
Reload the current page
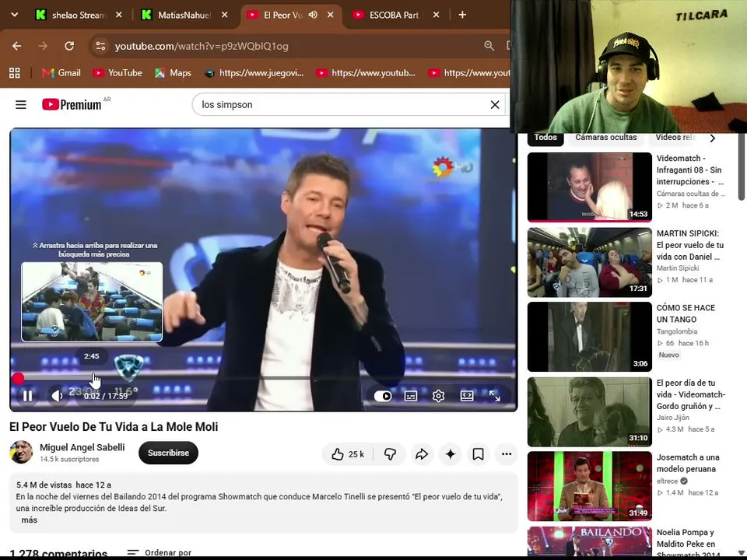point(69,46)
